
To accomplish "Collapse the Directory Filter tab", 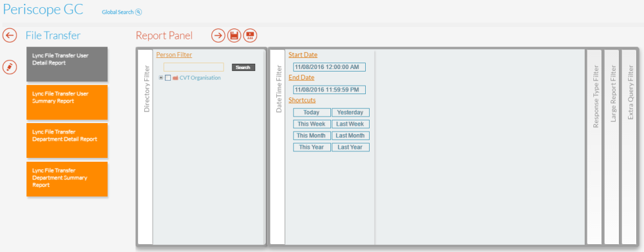I will coord(146,147).
